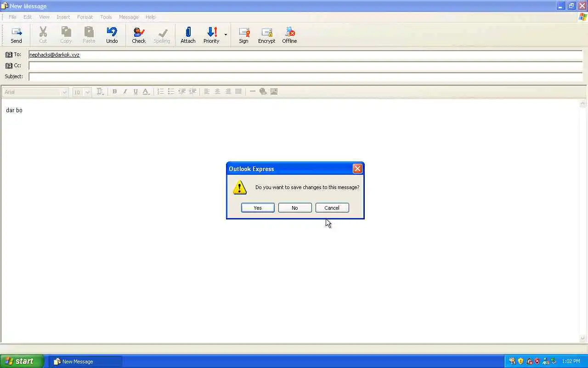Click Yes to save the message
The image size is (588, 368).
pyautogui.click(x=258, y=208)
